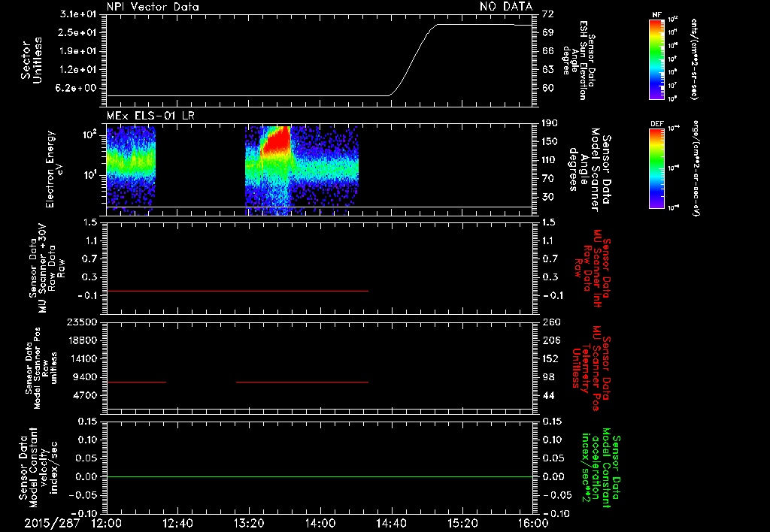Viewport: 770px width, 532px height.
Task: Click the "2.5e+01" sector tick value
Action: pos(77,32)
